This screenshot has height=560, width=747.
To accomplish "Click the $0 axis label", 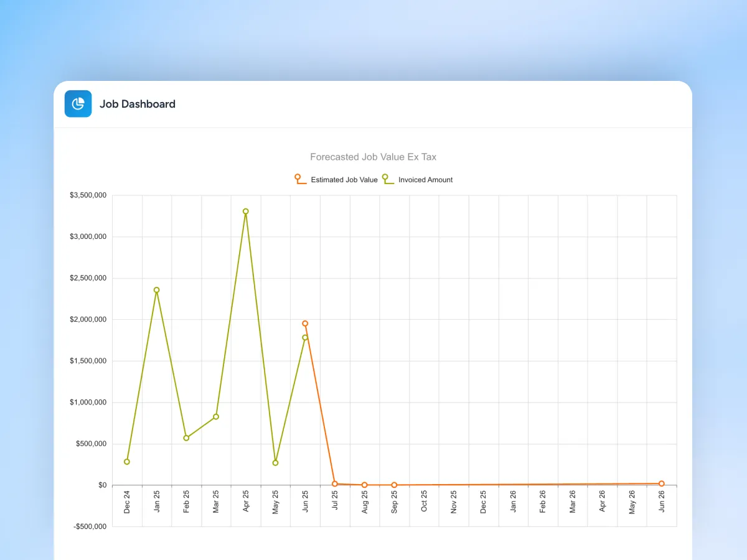I will pyautogui.click(x=103, y=485).
